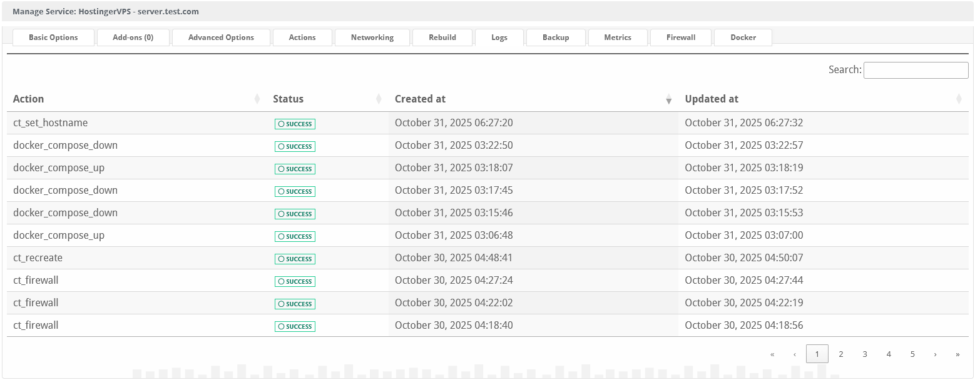This screenshot has width=980, height=385.
Task: Click the next page chevron
Action: (935, 354)
